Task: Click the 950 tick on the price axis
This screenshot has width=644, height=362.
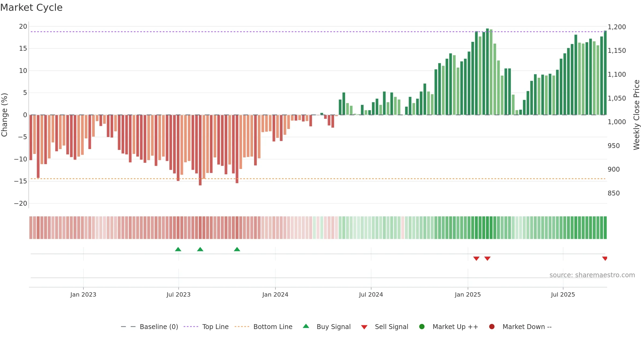Action: pos(614,146)
